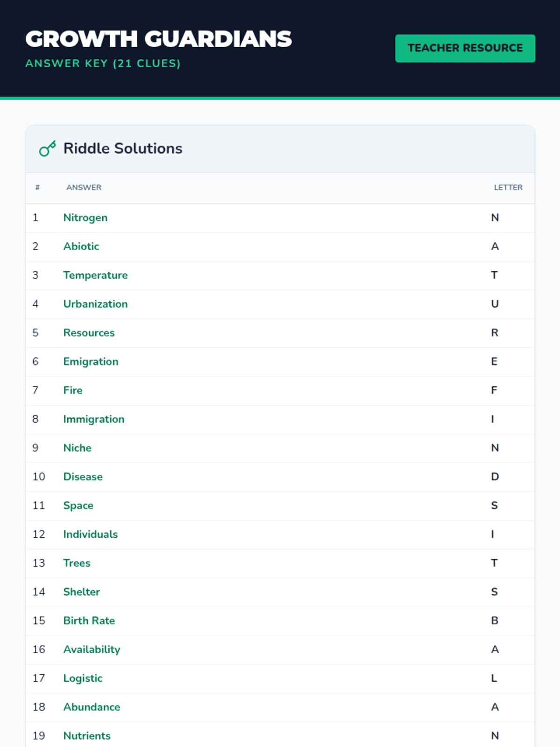The image size is (560, 747).
Task: Select the Birth Rate answer
Action: click(x=89, y=620)
